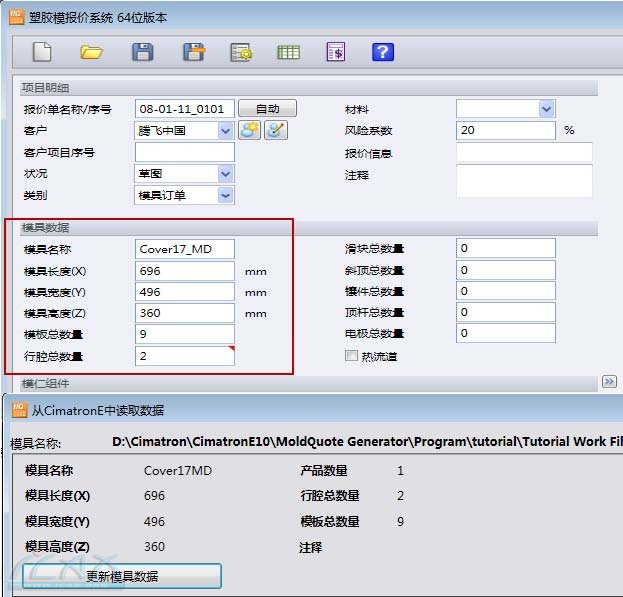Viewport: 623px width, 597px height.
Task: Open the price sheet dollar icon
Action: 336,52
